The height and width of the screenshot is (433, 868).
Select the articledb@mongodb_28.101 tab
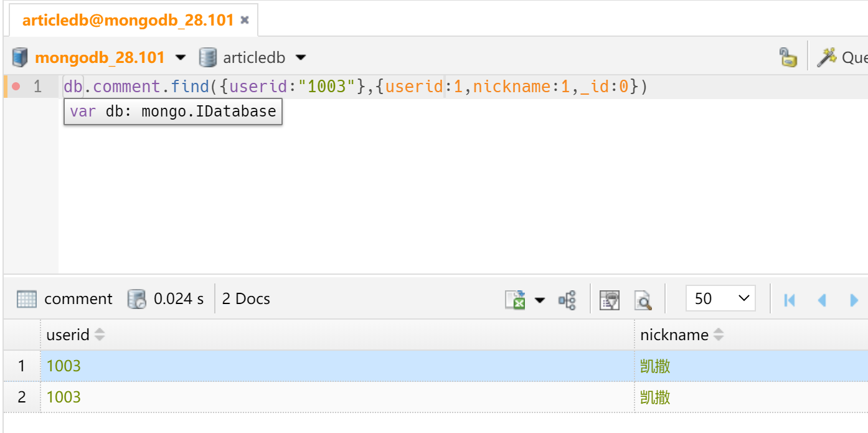[x=128, y=20]
